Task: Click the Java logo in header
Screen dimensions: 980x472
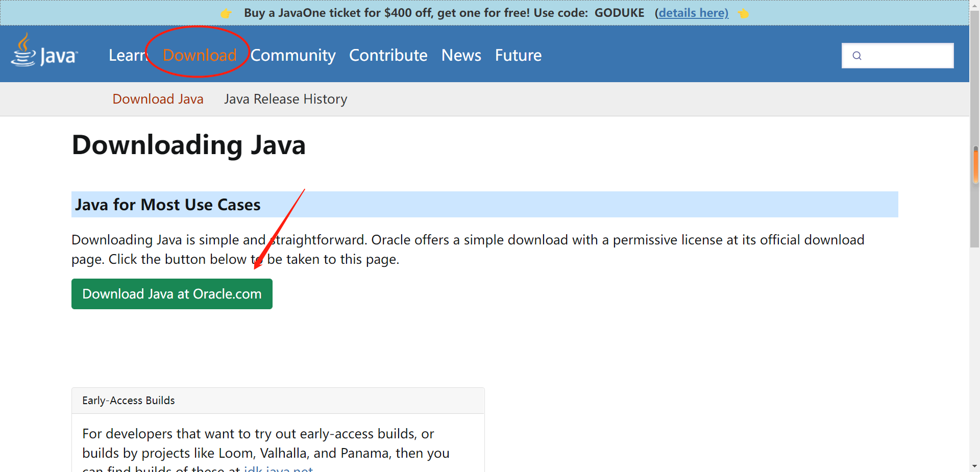Action: 44,51
